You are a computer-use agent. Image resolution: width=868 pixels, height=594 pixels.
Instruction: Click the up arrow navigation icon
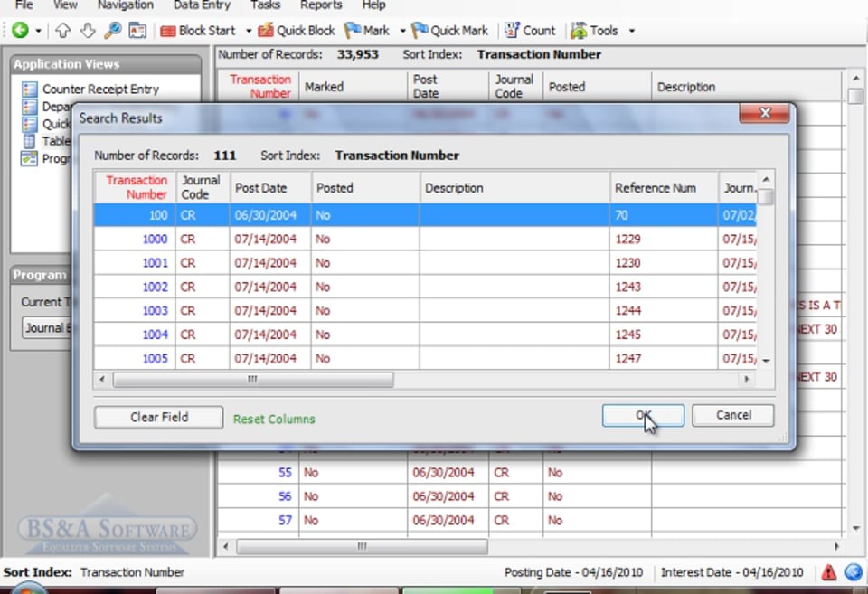[62, 30]
